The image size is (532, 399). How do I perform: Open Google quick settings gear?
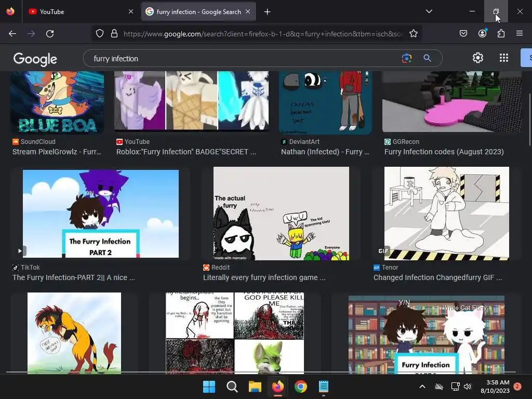point(478,58)
